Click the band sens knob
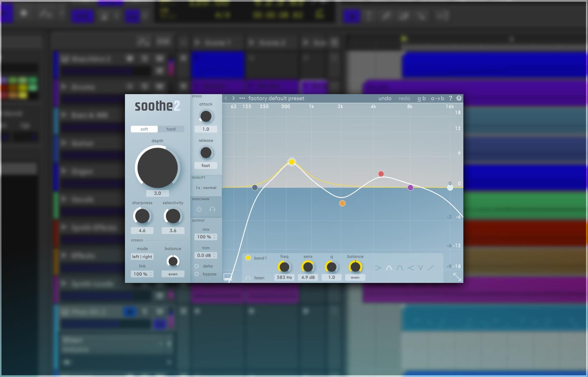588x377 pixels. tap(308, 267)
